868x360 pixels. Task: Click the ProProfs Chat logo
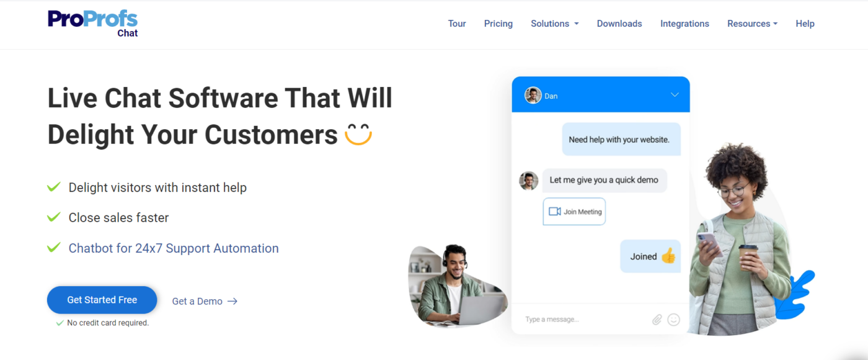[93, 23]
